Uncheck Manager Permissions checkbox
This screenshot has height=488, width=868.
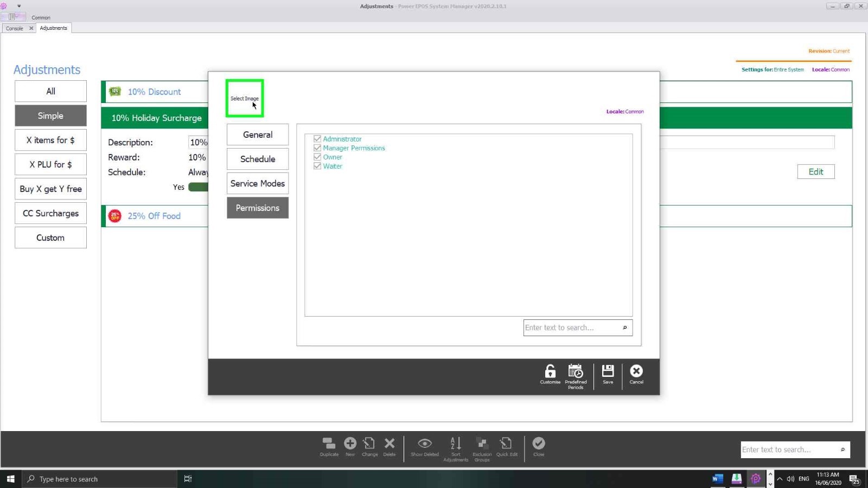click(317, 148)
